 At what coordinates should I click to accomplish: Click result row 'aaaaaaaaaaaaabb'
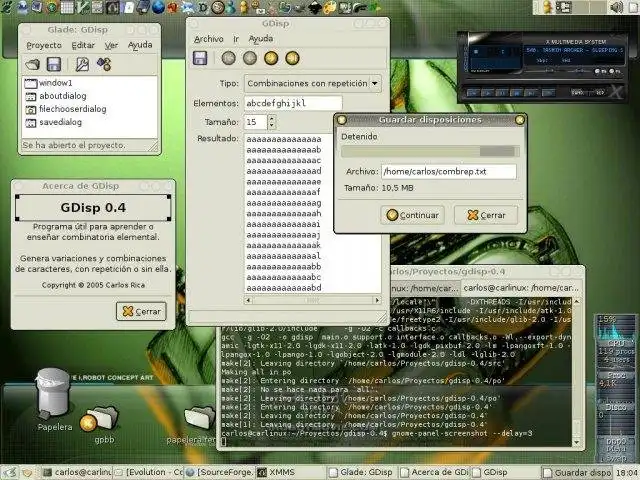[x=284, y=267]
